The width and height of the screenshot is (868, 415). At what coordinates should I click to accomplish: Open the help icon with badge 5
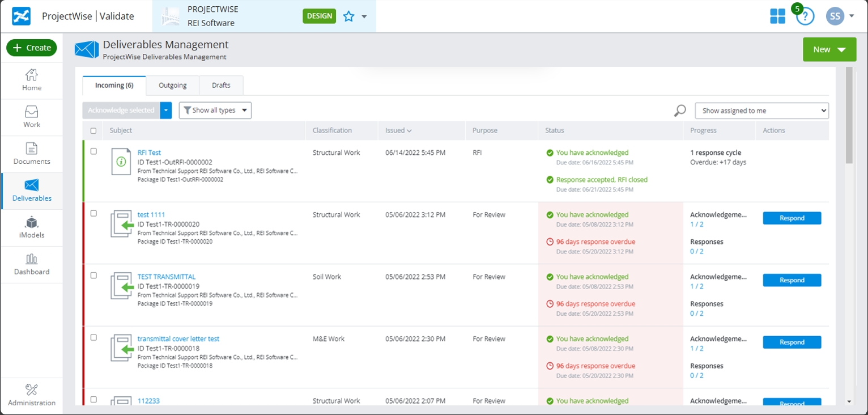(805, 15)
